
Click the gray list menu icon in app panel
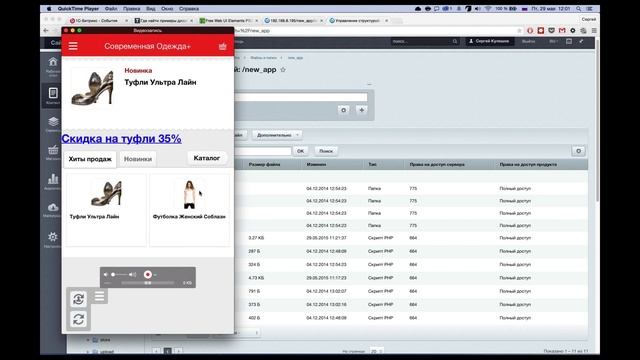point(100,296)
